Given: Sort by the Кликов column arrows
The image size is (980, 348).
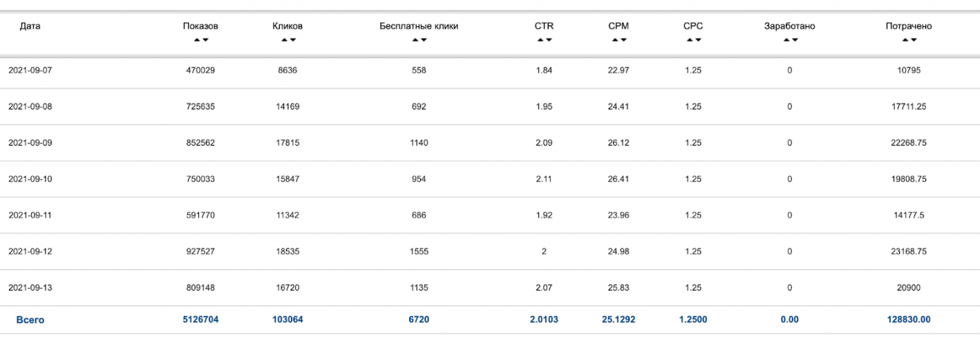Looking at the screenshot, I should (288, 40).
